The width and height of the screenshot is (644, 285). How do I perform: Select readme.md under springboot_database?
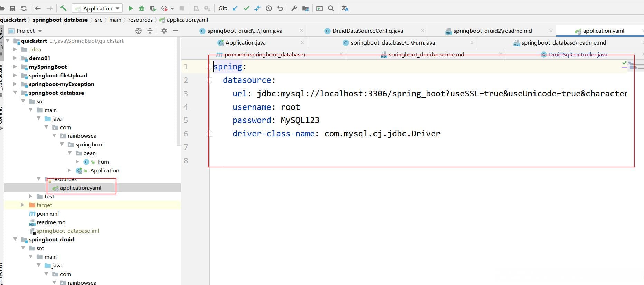point(51,222)
